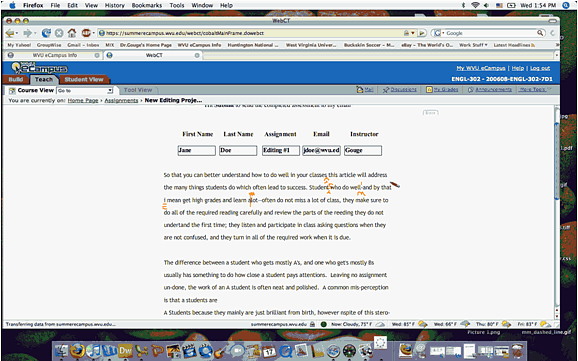The height and width of the screenshot is (361, 578).
Task: Click the Dreamweaver icon in the dock
Action: (125, 351)
